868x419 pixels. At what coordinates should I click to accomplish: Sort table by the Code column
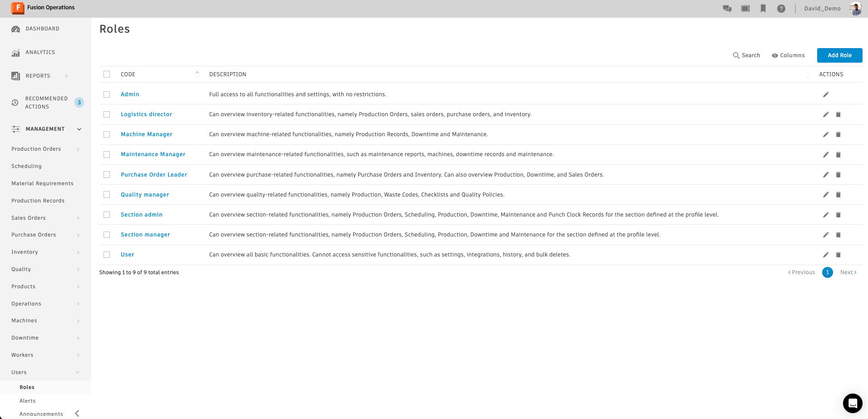click(x=128, y=74)
